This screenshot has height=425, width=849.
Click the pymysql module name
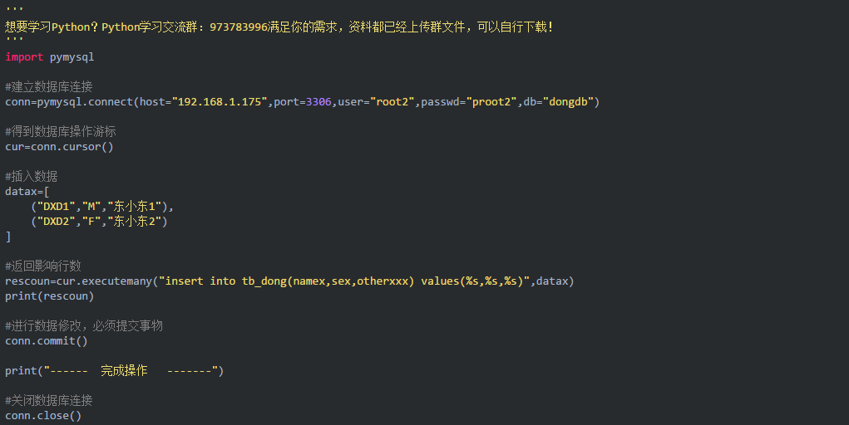72,57
